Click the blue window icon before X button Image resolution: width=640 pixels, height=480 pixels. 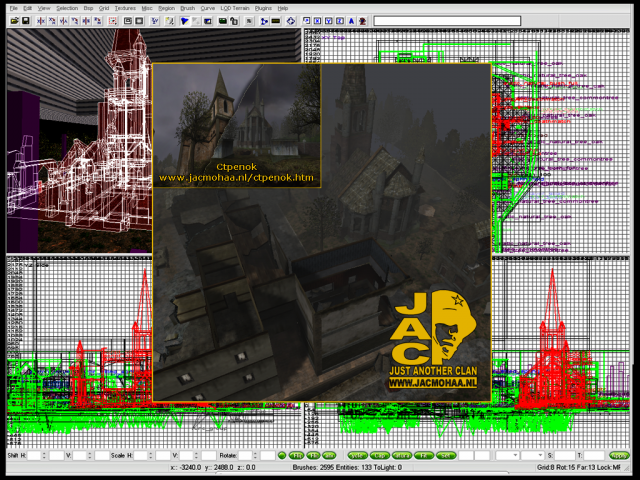[306, 21]
